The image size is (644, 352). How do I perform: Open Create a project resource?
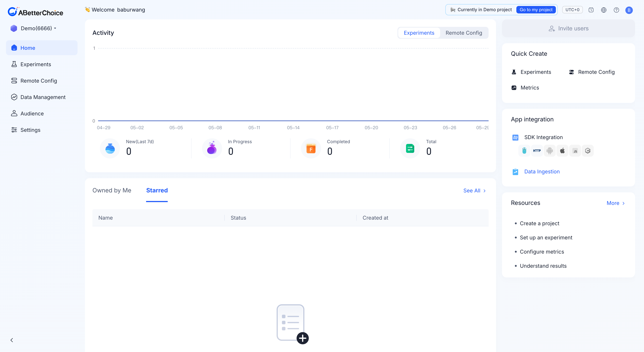[x=539, y=223]
